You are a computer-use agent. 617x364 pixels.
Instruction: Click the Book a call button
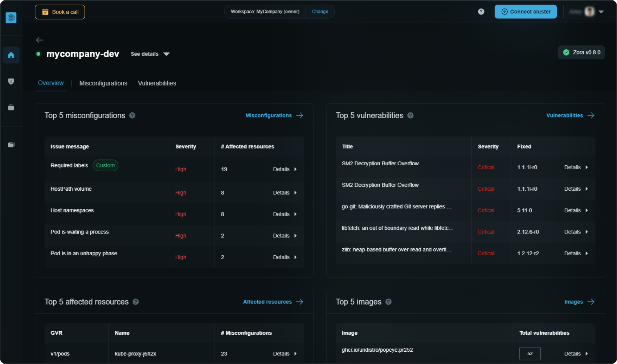60,12
